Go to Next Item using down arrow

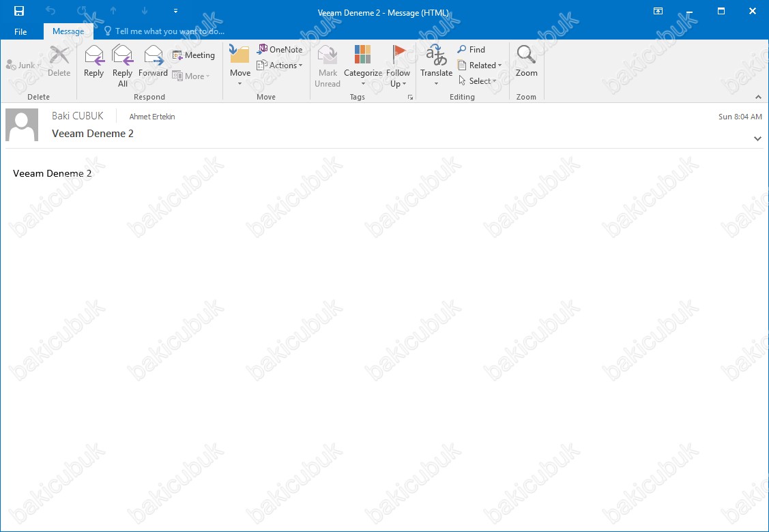point(144,11)
